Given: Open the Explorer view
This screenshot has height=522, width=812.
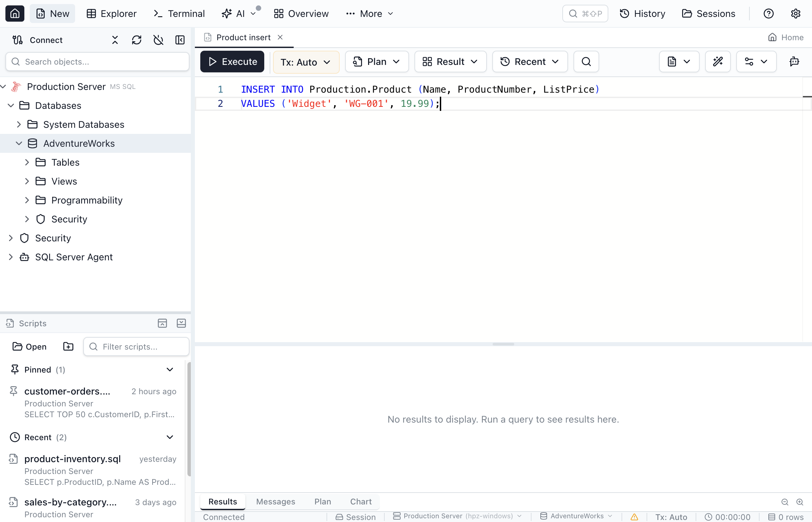Looking at the screenshot, I should point(112,14).
